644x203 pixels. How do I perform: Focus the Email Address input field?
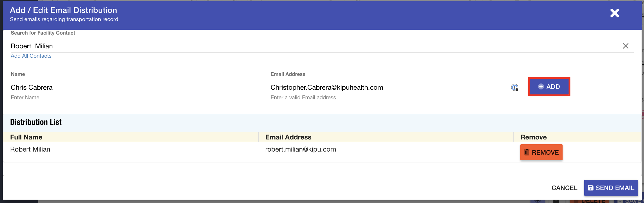389,87
